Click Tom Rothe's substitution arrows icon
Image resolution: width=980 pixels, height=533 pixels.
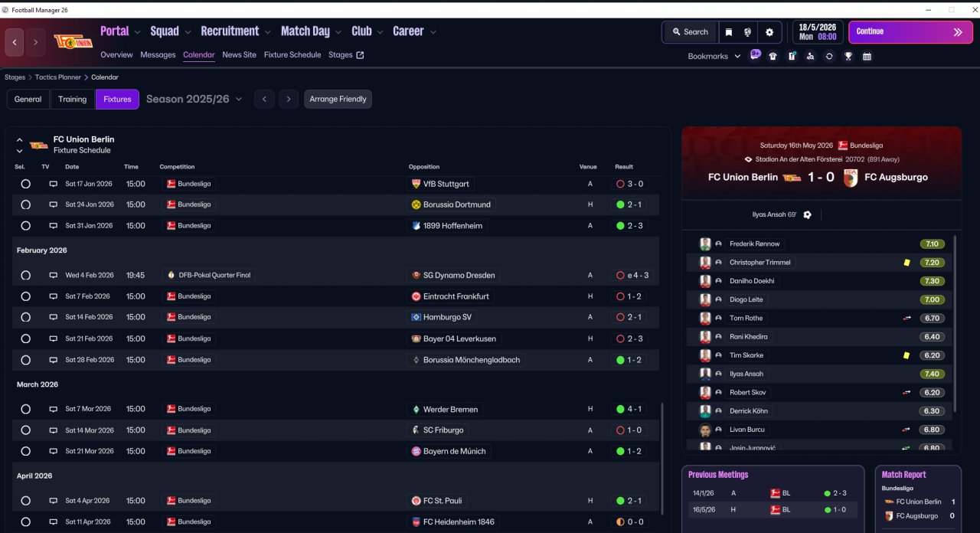(x=906, y=319)
